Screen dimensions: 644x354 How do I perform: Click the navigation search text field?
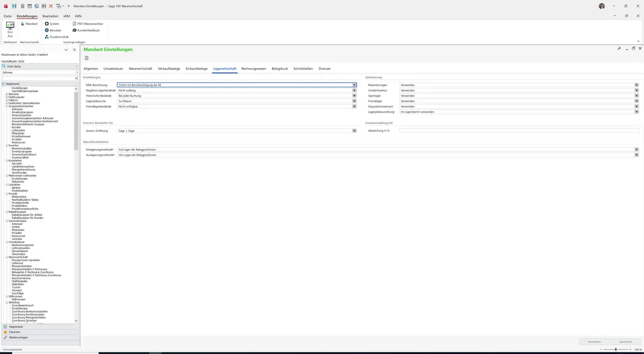point(38,78)
